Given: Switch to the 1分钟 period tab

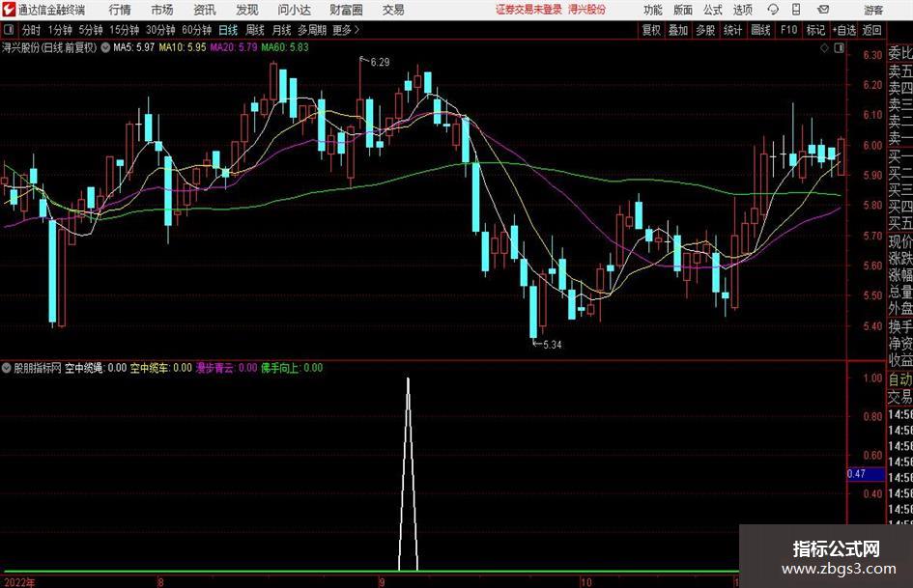Looking at the screenshot, I should [59, 30].
